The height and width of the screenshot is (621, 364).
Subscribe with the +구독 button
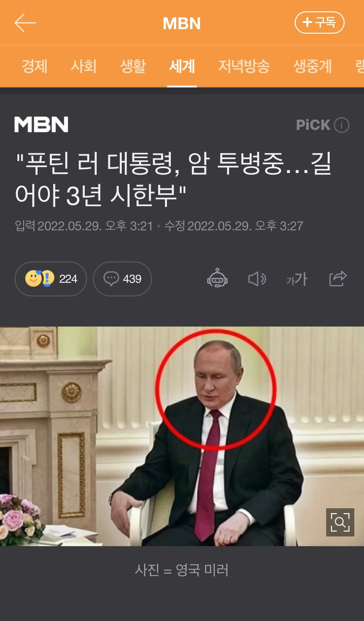coord(319,23)
